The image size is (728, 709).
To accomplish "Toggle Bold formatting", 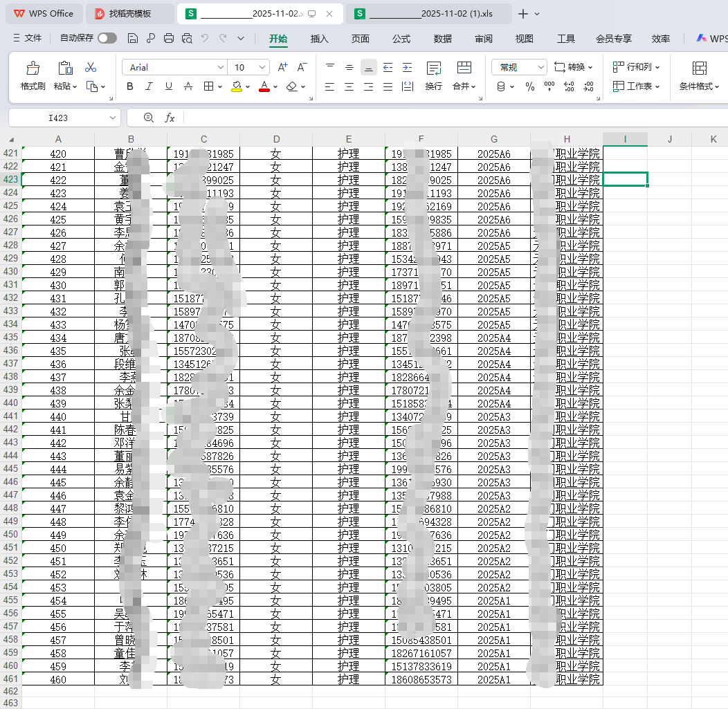I will [129, 86].
